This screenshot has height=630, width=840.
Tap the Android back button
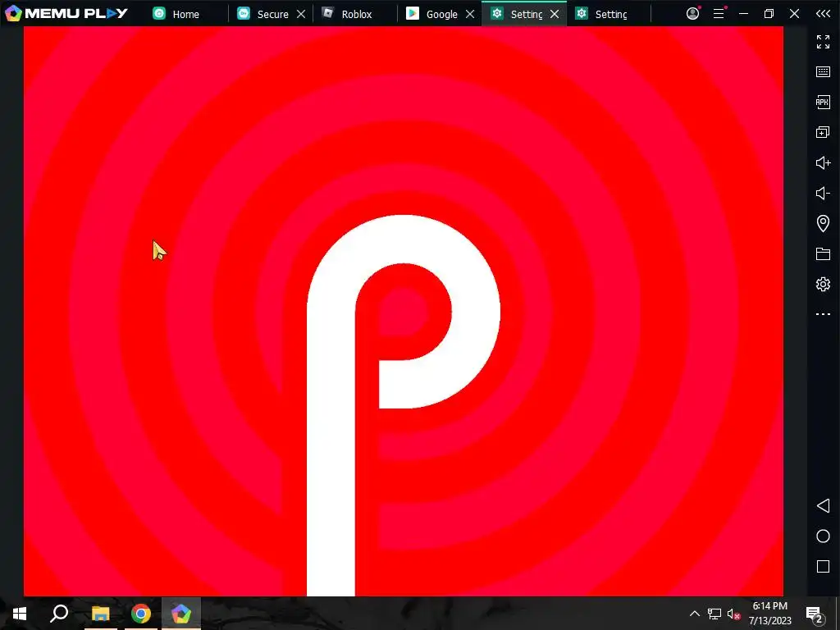pyautogui.click(x=823, y=505)
